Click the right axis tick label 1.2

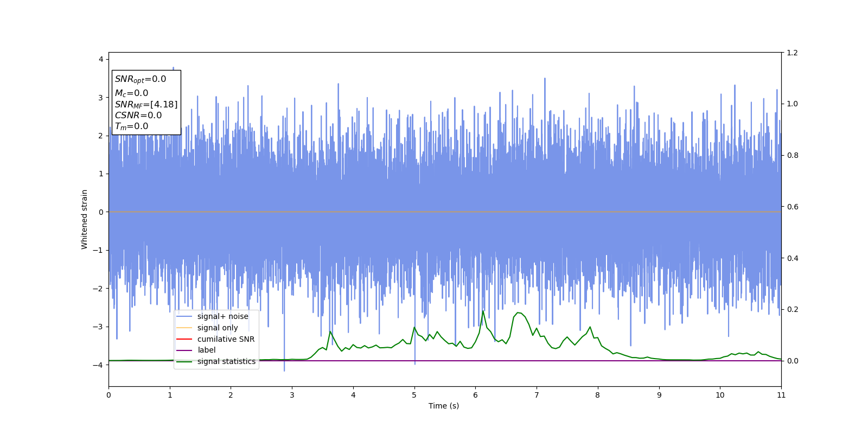pos(792,53)
